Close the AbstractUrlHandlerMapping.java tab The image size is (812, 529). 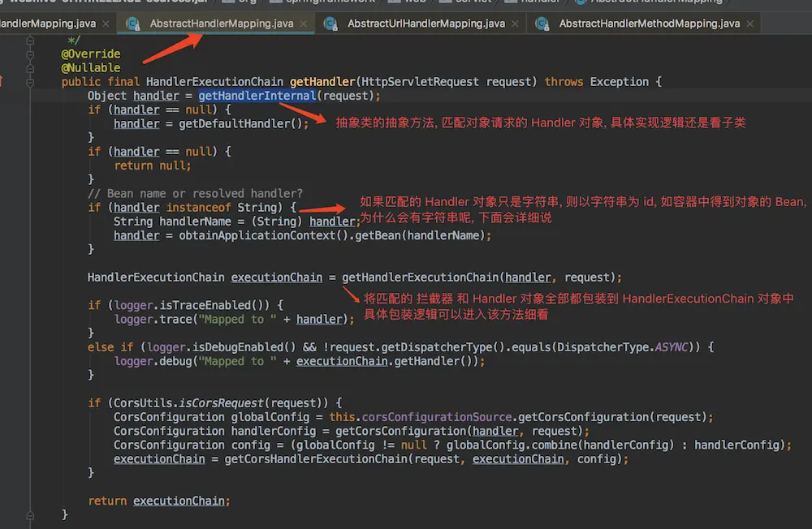(x=516, y=24)
